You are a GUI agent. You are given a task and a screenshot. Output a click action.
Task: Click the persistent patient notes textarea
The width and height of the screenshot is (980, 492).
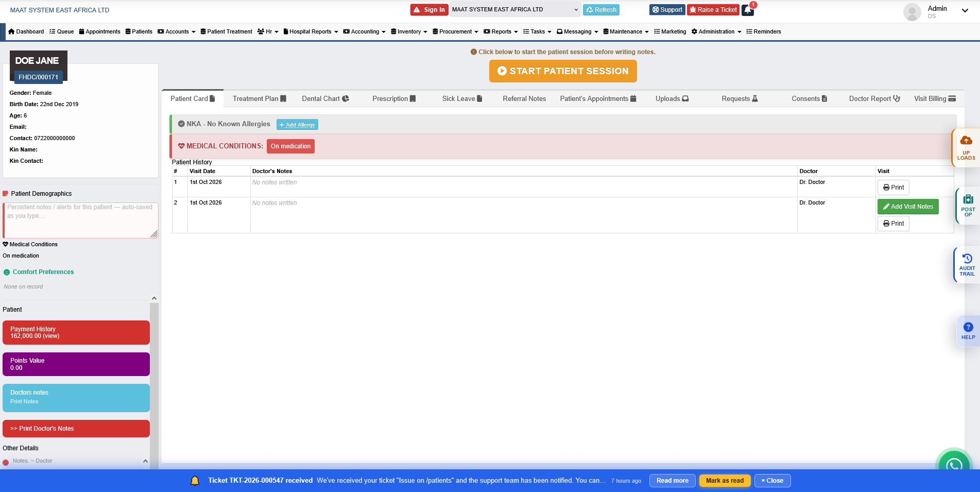81,220
